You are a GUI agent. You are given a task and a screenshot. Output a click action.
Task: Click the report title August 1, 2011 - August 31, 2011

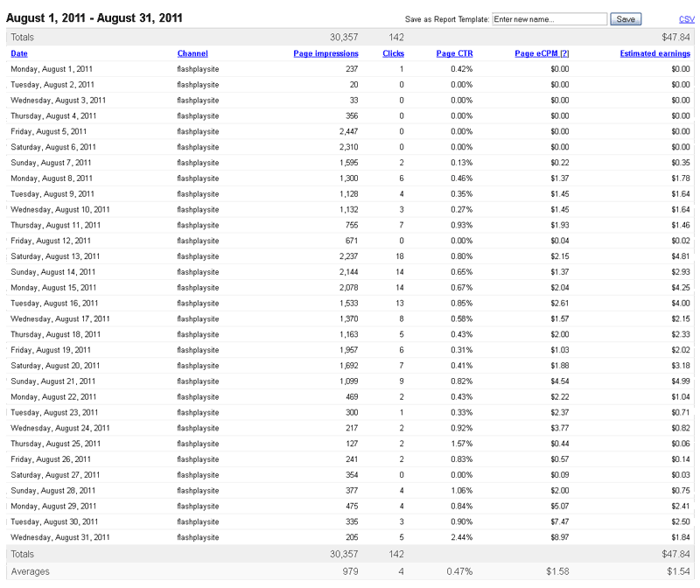tap(94, 18)
